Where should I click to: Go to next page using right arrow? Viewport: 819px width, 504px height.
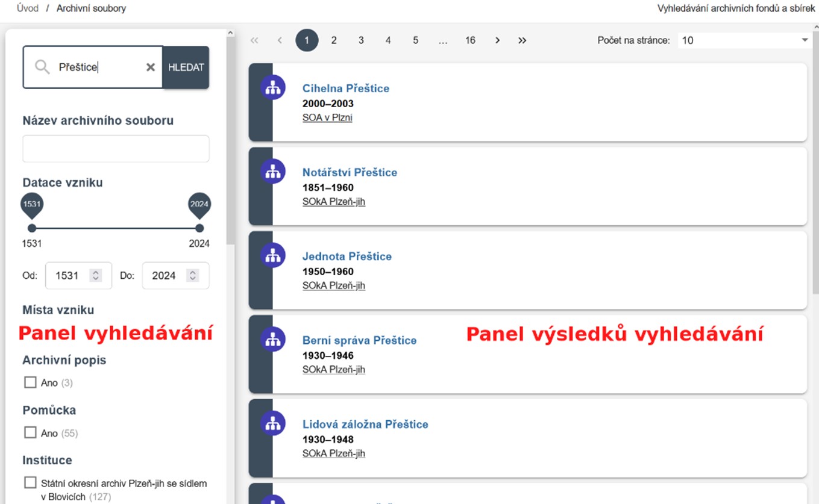497,40
